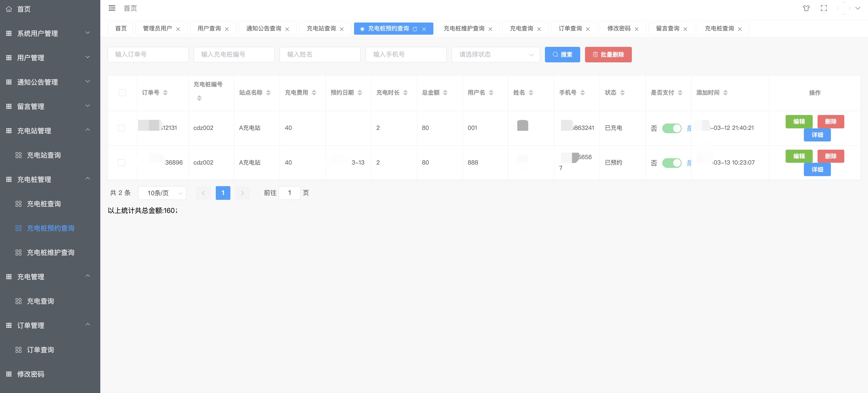868x393 pixels.
Task: Collapse the 充电站管理 menu
Action: [x=50, y=130]
